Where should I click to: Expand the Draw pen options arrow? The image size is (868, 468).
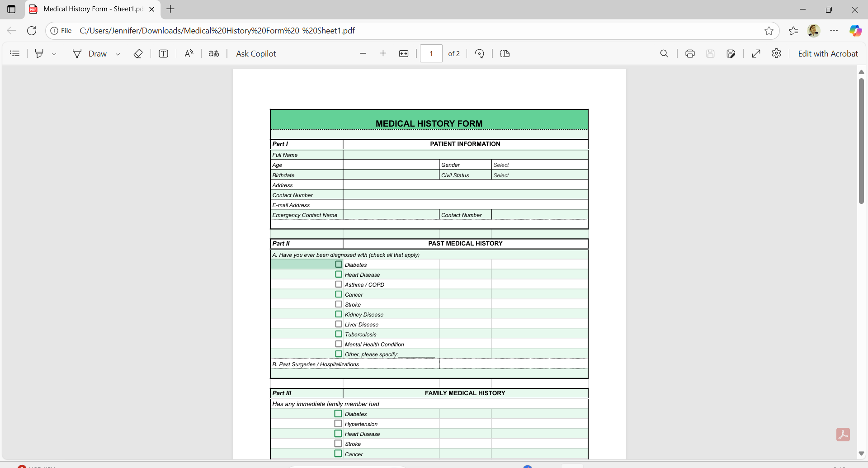point(118,54)
